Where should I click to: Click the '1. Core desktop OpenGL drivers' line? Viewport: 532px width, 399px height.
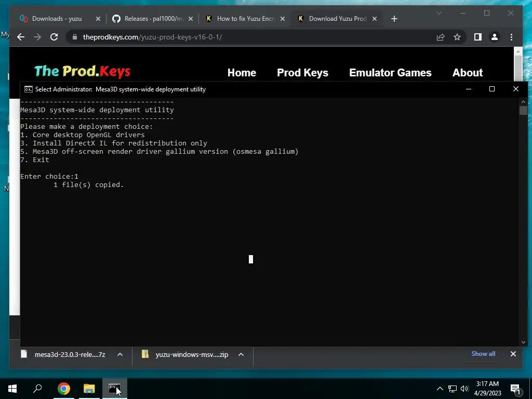(x=83, y=135)
